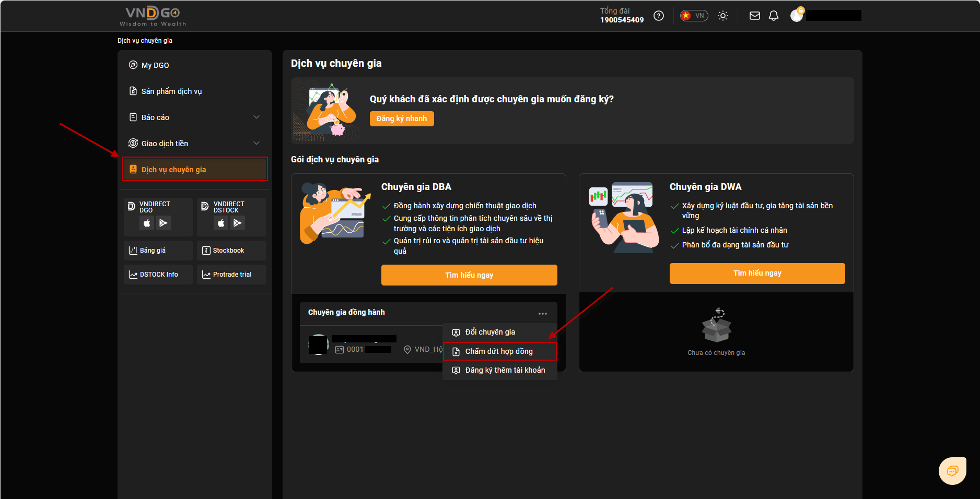Click the VNDIRECT DSTOCK app logo
Screen dimensions: 980x499
pyautogui.click(x=205, y=207)
